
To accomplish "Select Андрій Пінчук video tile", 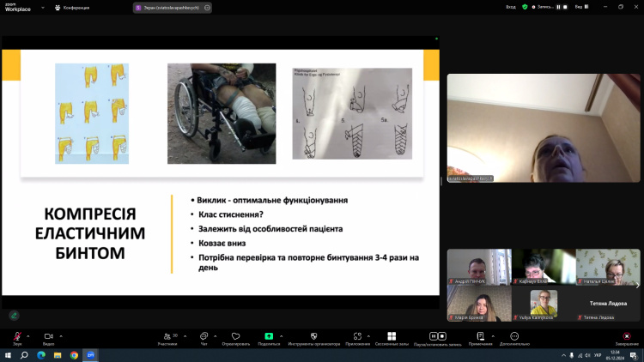I will [479, 267].
